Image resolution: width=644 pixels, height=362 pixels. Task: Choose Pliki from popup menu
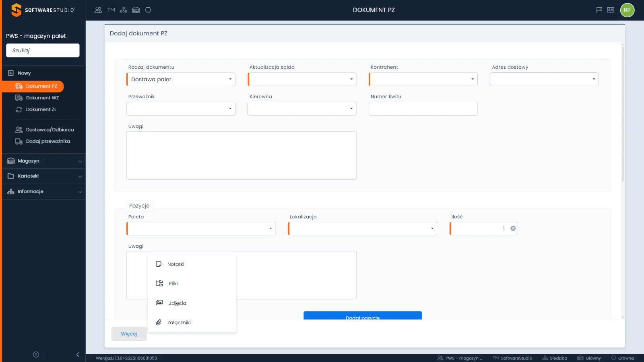[x=192, y=284]
